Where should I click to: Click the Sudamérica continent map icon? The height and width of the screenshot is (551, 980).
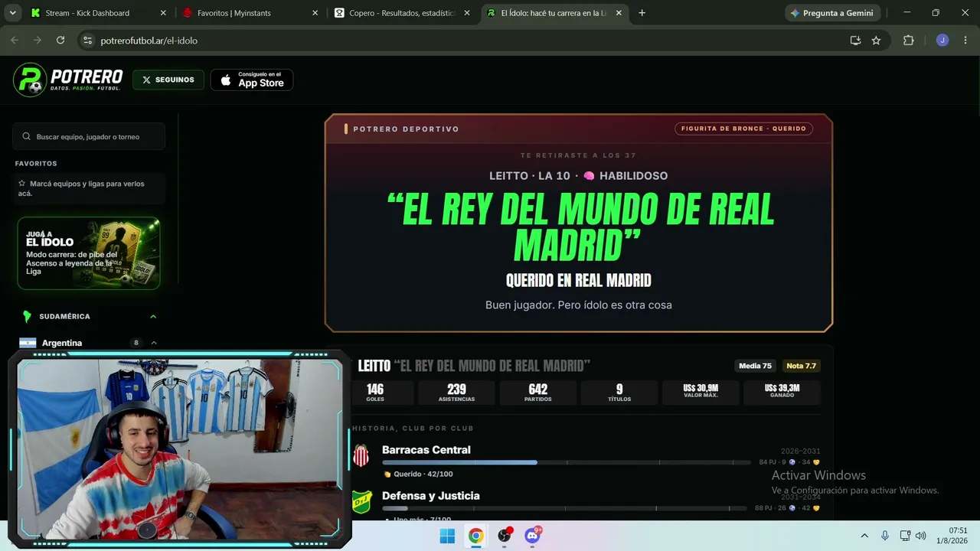28,316
